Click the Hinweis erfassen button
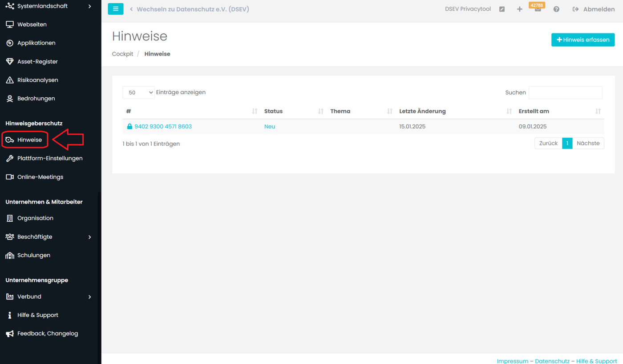This screenshot has height=364, width=623. 583,40
